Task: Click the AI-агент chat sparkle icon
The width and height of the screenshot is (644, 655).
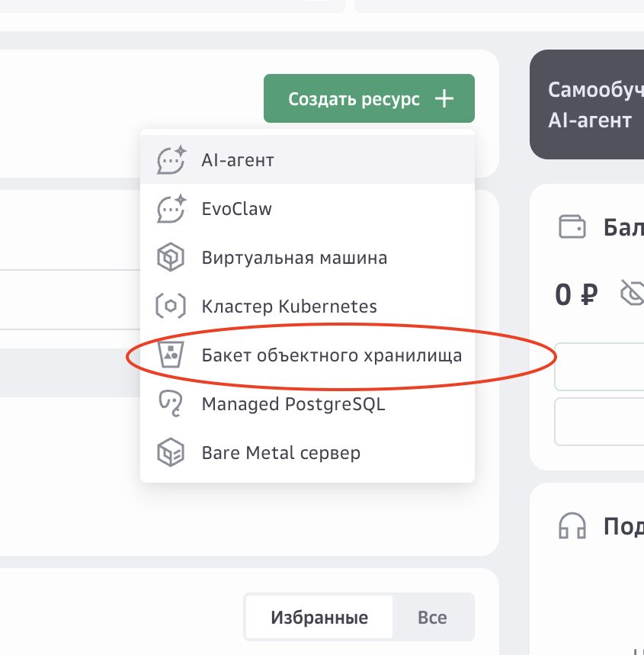Action: [171, 160]
